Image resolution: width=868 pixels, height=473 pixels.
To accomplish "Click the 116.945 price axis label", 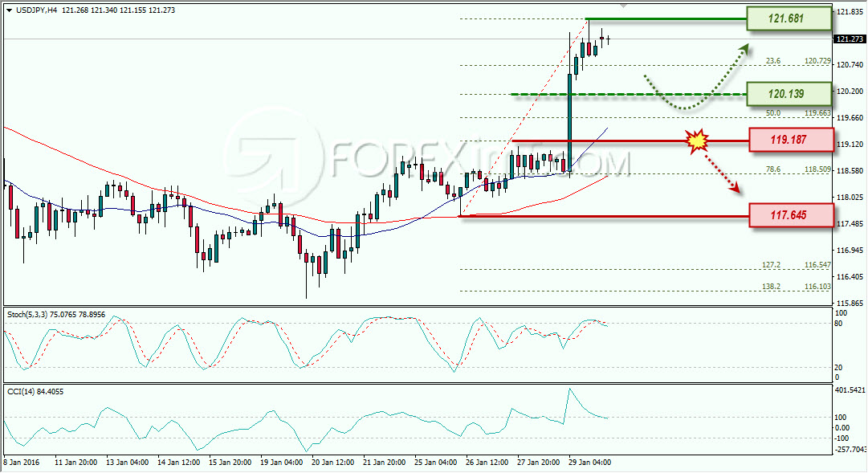I will pyautogui.click(x=850, y=251).
